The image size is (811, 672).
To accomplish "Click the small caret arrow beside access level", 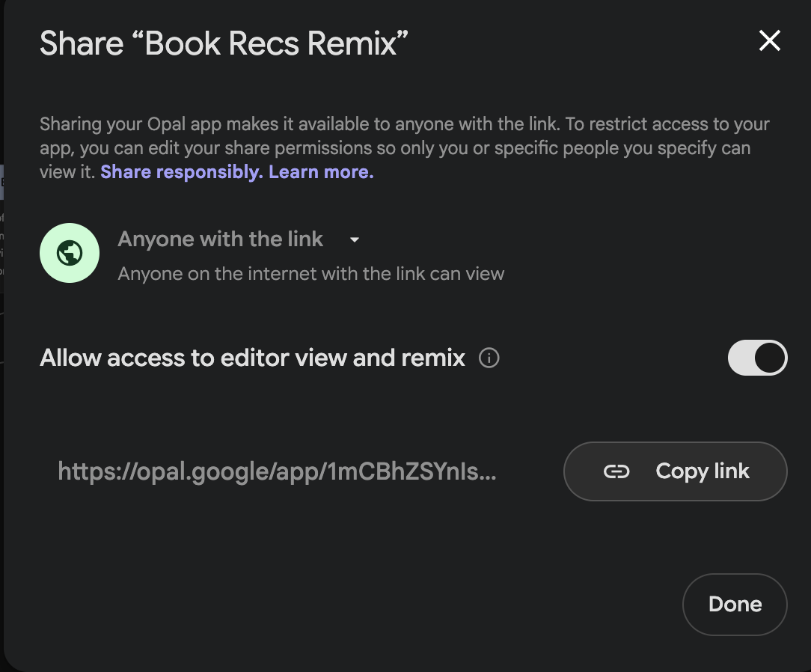I will click(355, 240).
